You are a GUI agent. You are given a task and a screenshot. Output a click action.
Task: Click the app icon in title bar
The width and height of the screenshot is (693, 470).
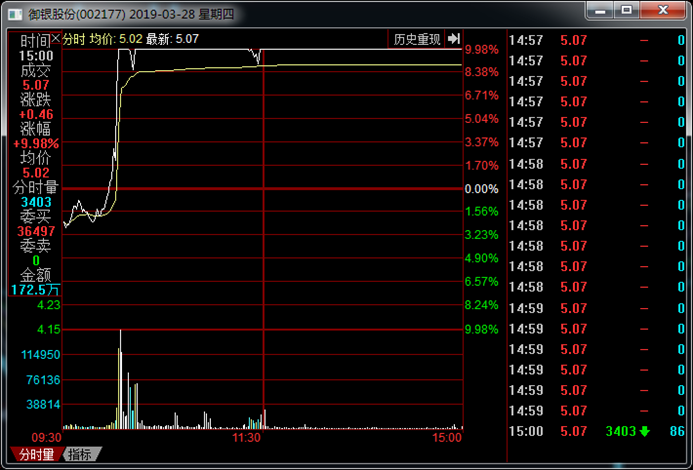pos(13,12)
